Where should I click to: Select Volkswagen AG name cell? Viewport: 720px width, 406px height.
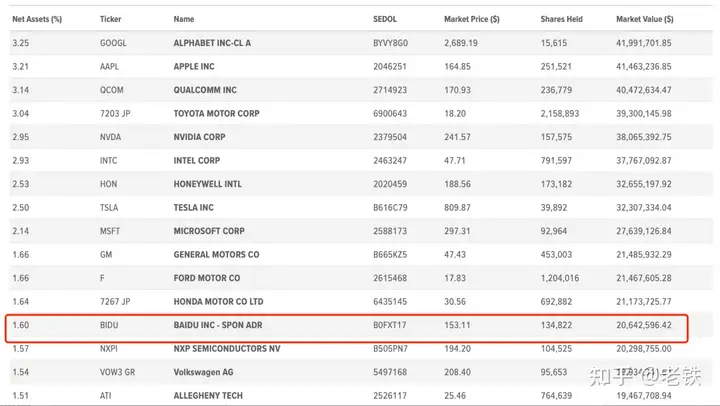203,372
